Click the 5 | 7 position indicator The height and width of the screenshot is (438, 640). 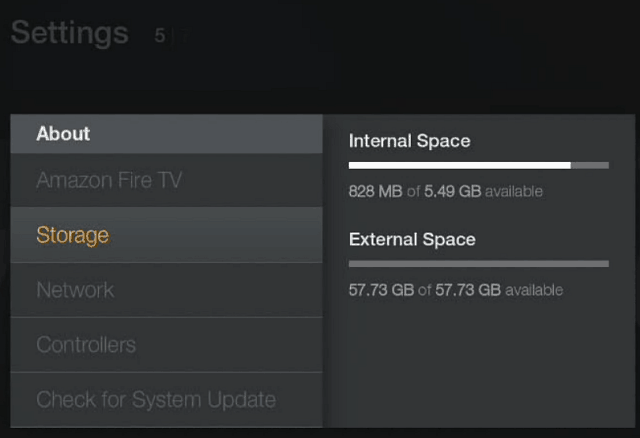tap(171, 36)
